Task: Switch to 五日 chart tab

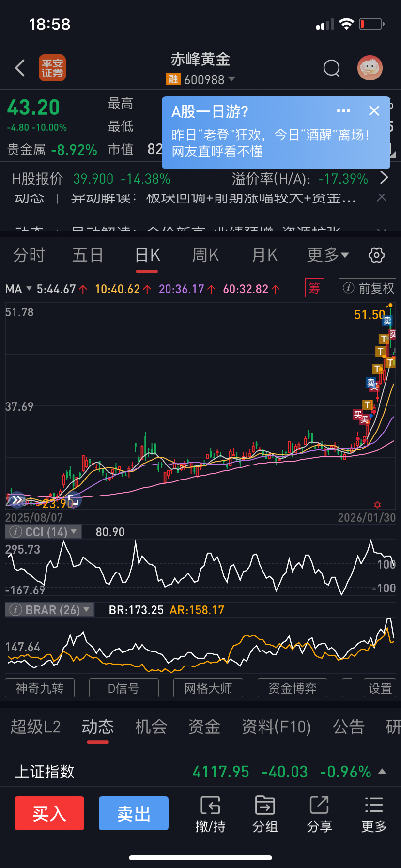Action: [x=88, y=255]
